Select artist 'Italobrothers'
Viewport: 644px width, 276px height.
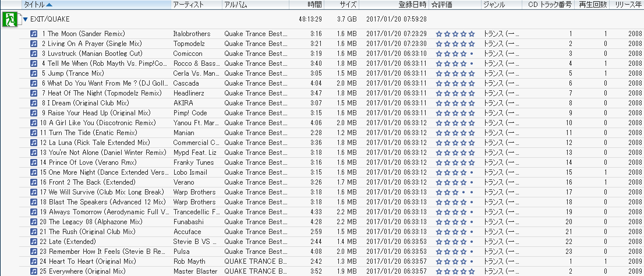click(x=192, y=34)
